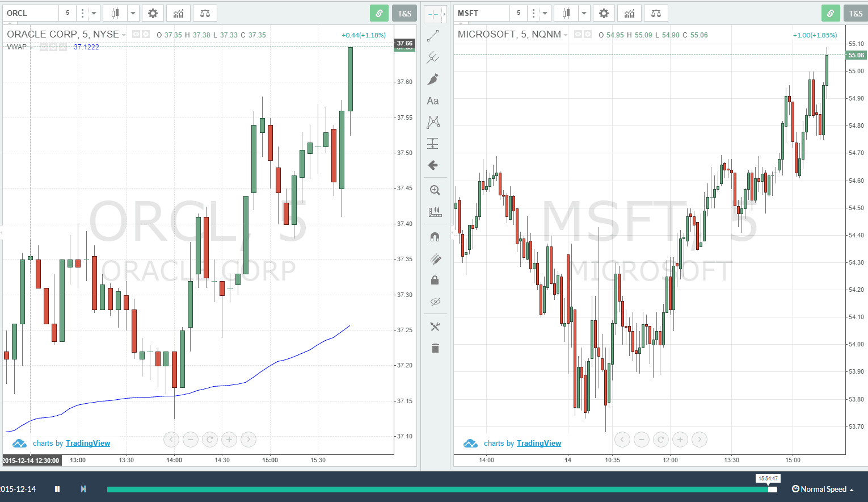
Task: Toggle magnet mode in the drawing toolbar
Action: coord(435,236)
